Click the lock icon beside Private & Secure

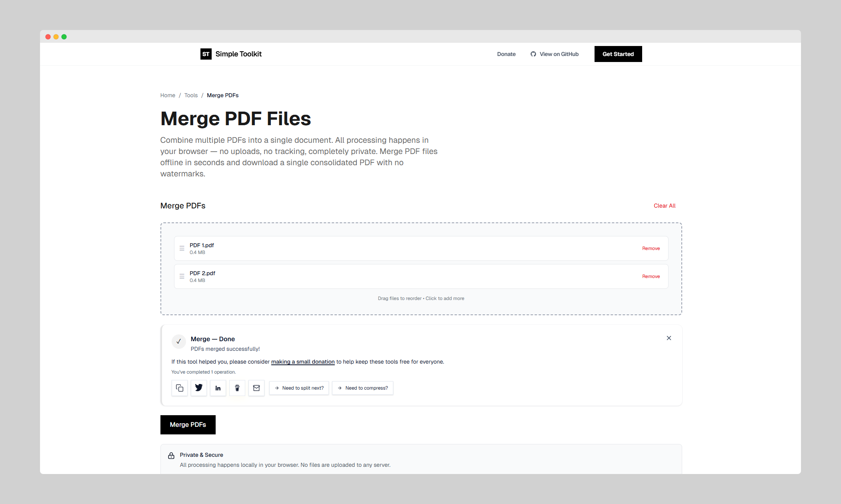tap(171, 455)
